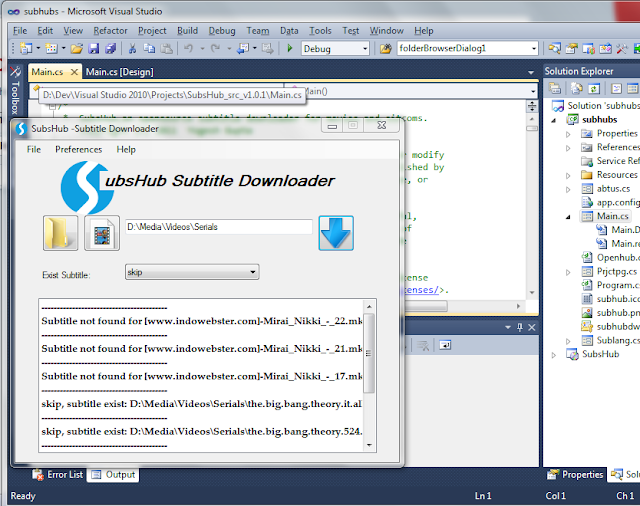This screenshot has width=640, height=506.
Task: Click View Code icon in Solution Explorer toolbar
Action: click(616, 88)
